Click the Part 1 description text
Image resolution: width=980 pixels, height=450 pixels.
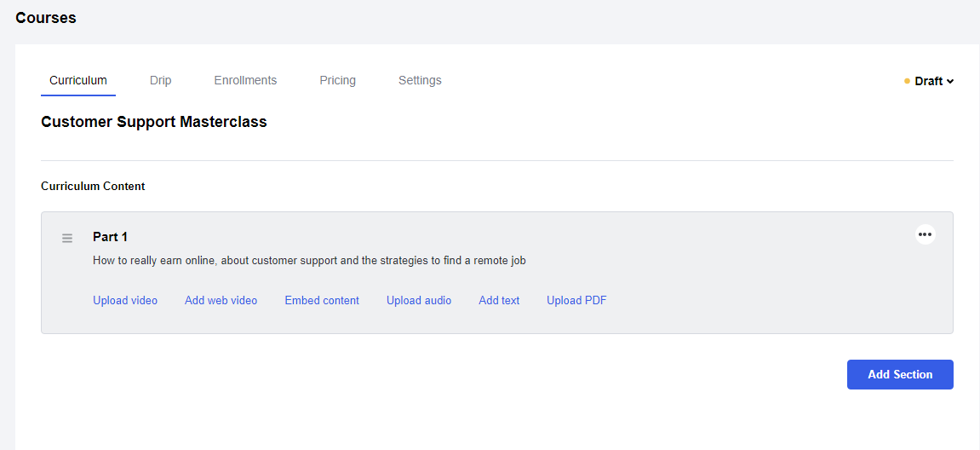click(309, 261)
